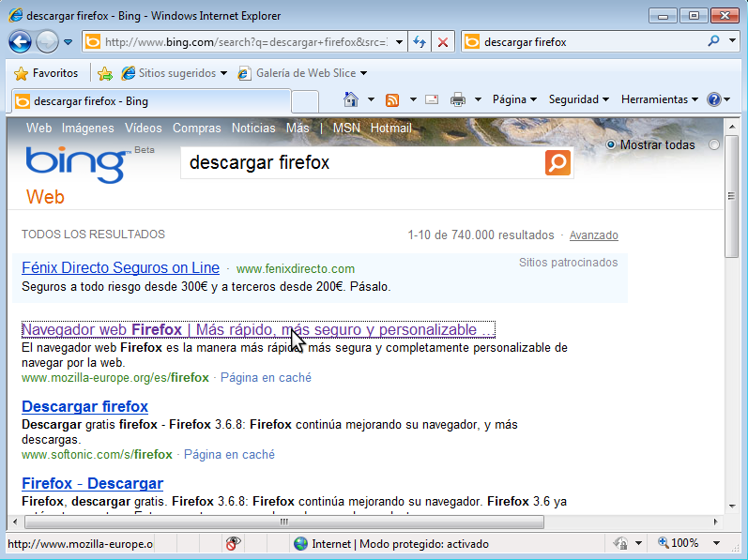Open the Herramientas menu
Viewport: 748px width, 560px height.
pyautogui.click(x=659, y=99)
